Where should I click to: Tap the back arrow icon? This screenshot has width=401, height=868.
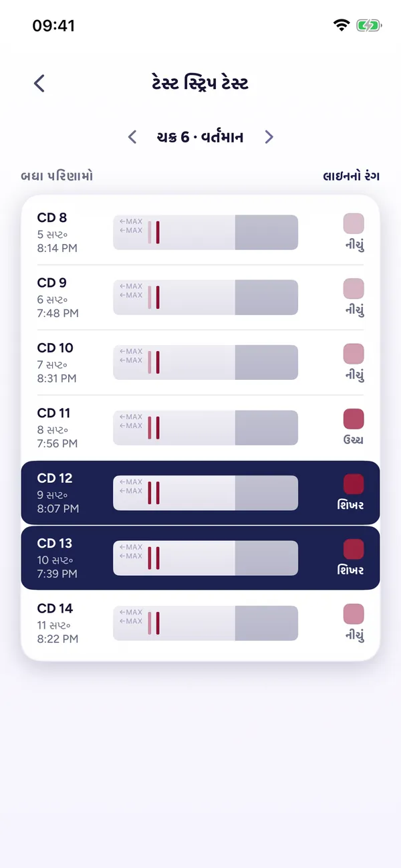pos(39,83)
